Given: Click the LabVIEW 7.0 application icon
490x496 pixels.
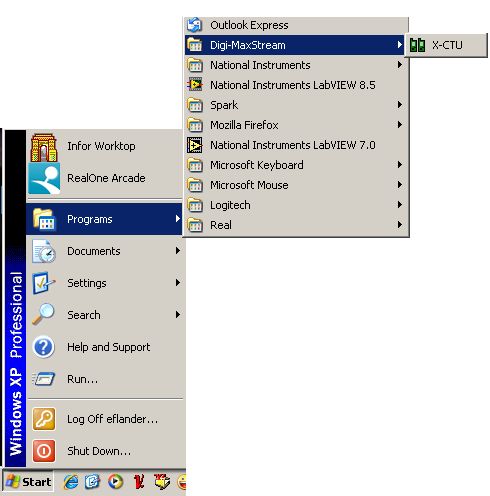Looking at the screenshot, I should coord(195,145).
